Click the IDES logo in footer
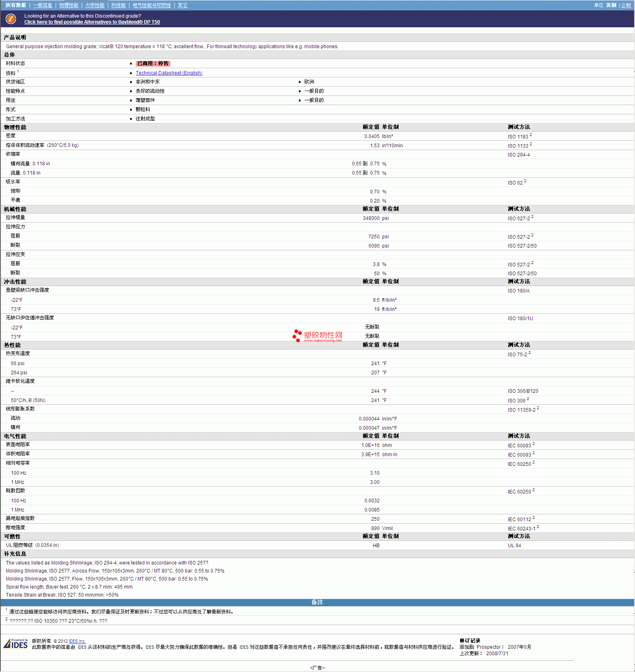This screenshot has width=635, height=672. tap(16, 644)
